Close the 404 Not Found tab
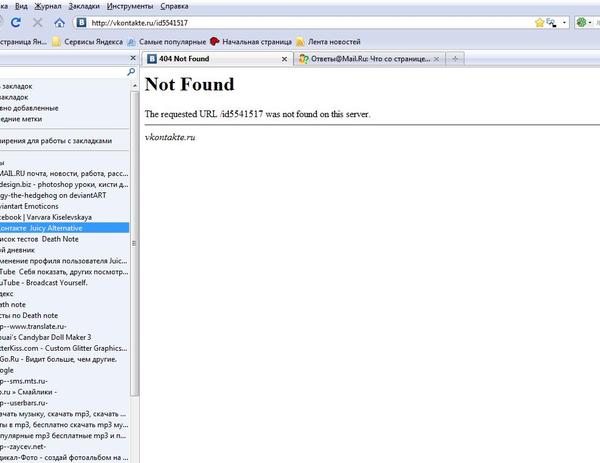Viewport: 600px width, 463px height. tap(284, 59)
